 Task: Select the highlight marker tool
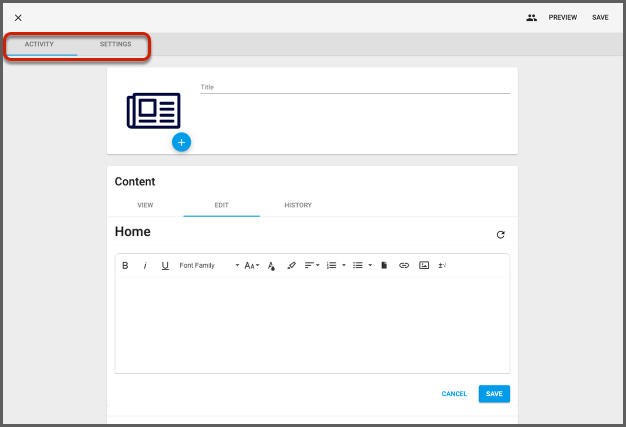pyautogui.click(x=291, y=266)
